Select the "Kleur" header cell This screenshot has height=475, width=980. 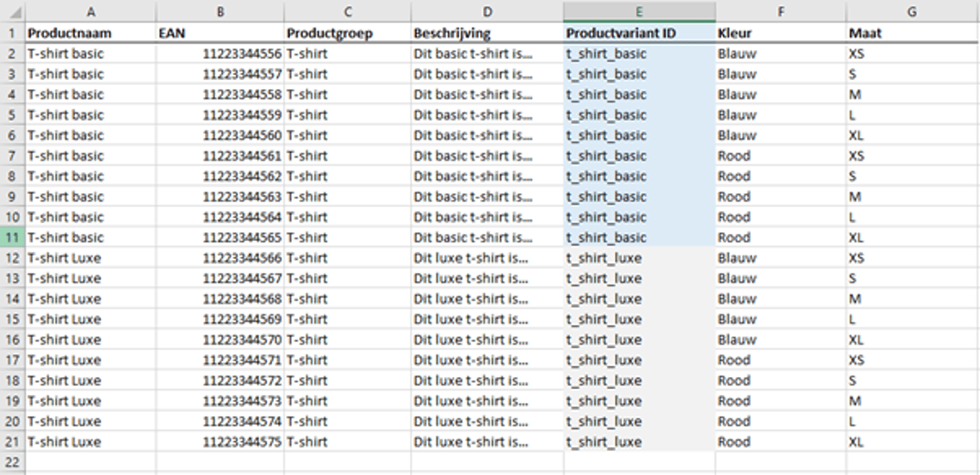tap(780, 33)
